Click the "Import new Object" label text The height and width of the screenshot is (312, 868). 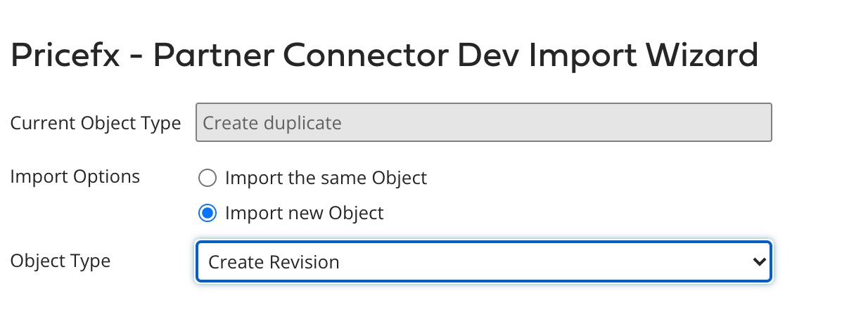(x=304, y=213)
